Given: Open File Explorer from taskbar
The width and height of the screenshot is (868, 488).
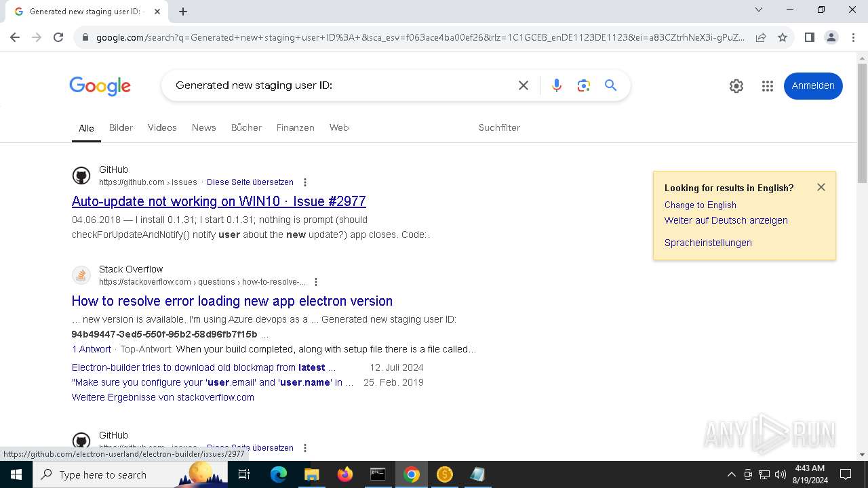Looking at the screenshot, I should pos(312,474).
